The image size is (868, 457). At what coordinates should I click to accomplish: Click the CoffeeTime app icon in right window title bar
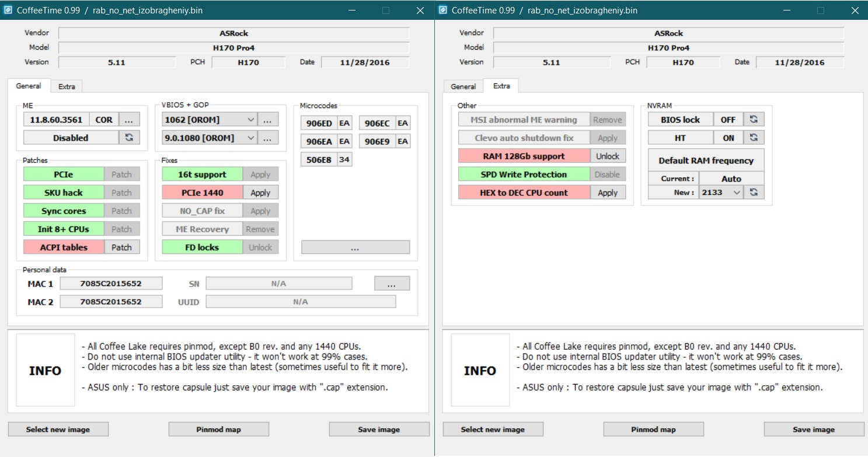click(x=443, y=11)
